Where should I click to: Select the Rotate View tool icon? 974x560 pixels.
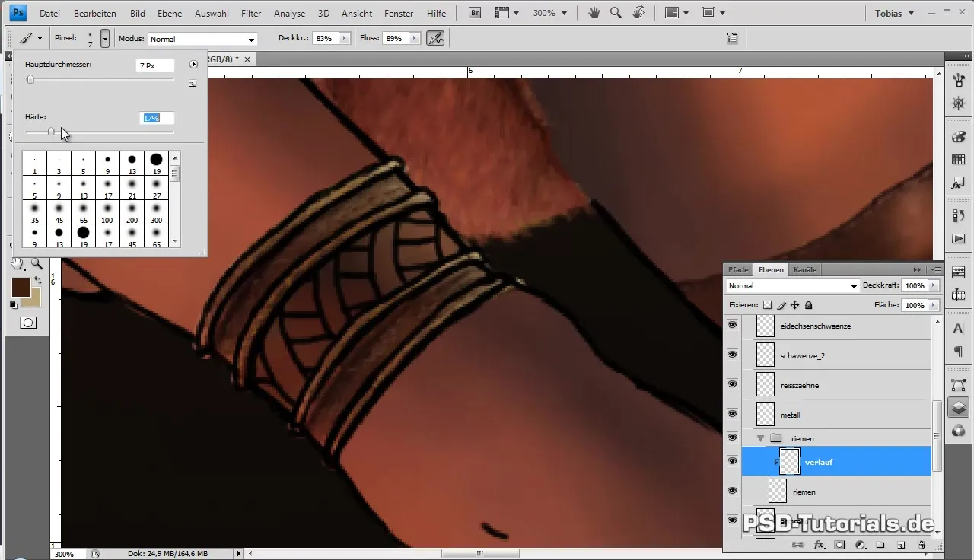[639, 13]
